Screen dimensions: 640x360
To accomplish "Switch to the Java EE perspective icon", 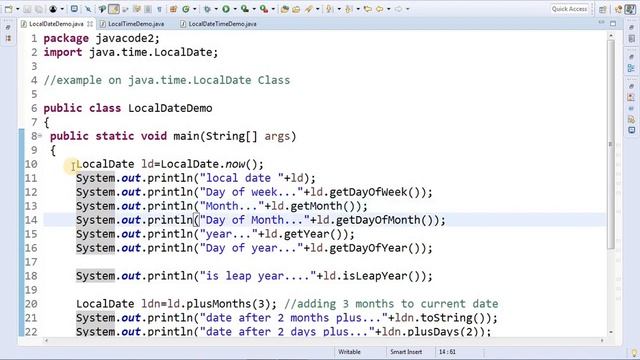I will [x=618, y=9].
